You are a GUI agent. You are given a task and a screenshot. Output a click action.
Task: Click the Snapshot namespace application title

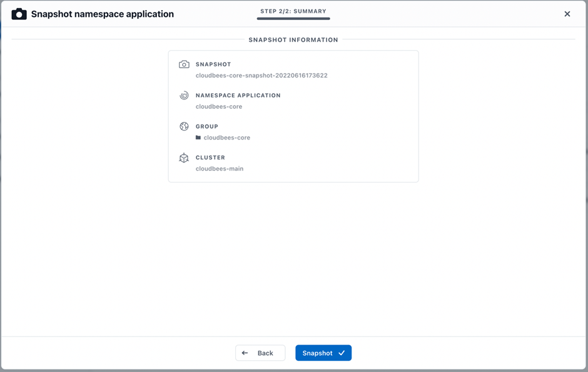pyautogui.click(x=103, y=14)
